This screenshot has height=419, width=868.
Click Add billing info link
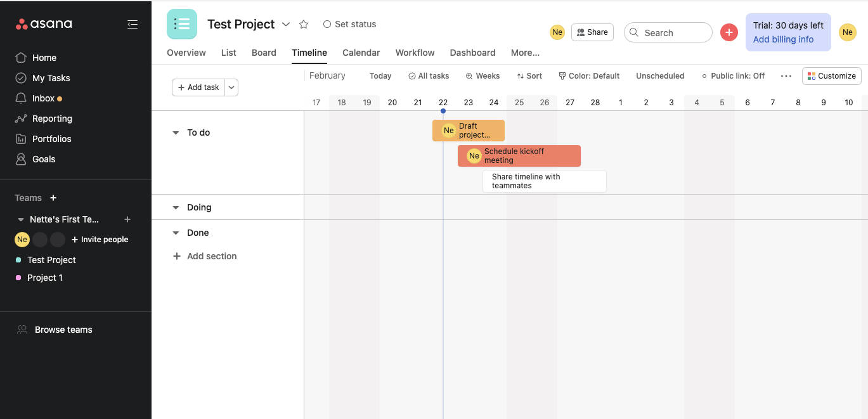pos(783,39)
